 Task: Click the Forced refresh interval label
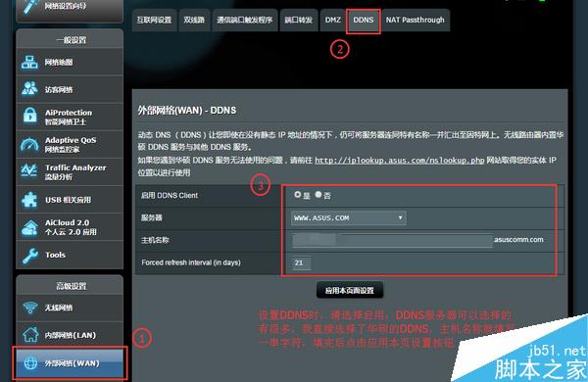[x=191, y=263]
